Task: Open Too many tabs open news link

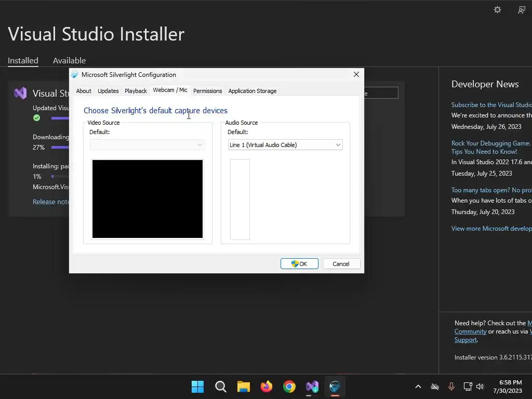Action: (x=491, y=190)
